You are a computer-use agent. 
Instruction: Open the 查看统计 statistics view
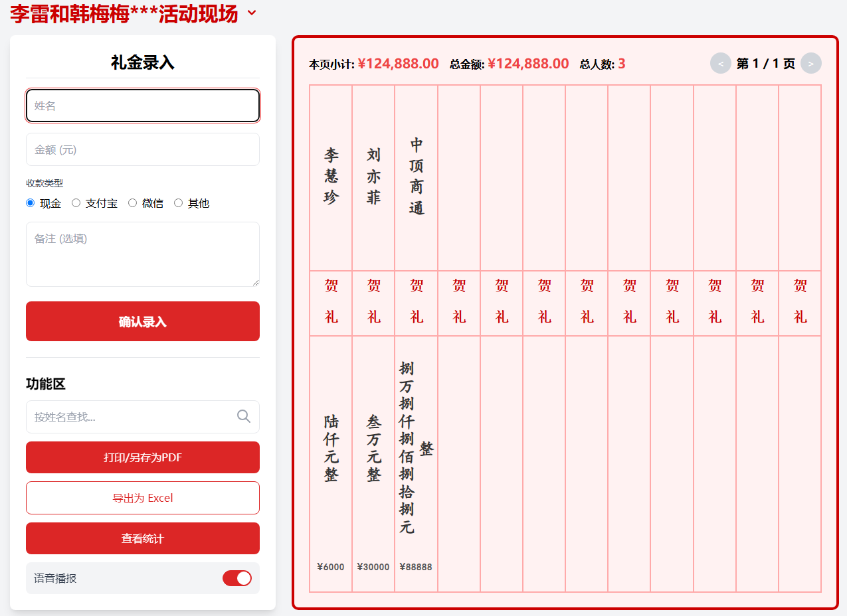coord(143,538)
